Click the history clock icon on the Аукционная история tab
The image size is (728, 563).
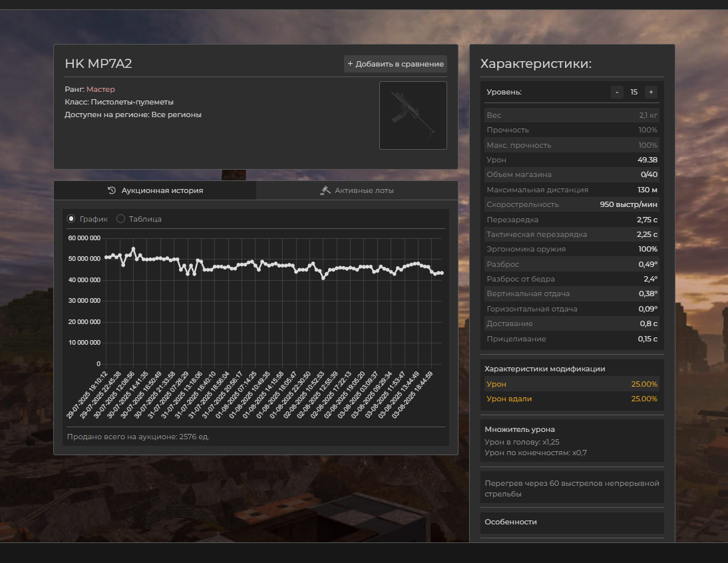pos(112,190)
